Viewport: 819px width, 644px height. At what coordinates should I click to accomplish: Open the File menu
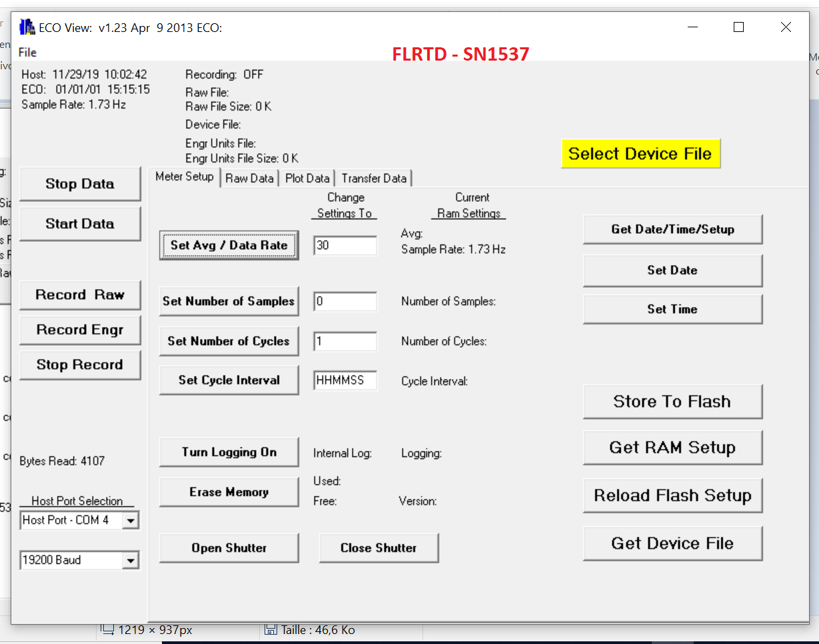pyautogui.click(x=27, y=53)
